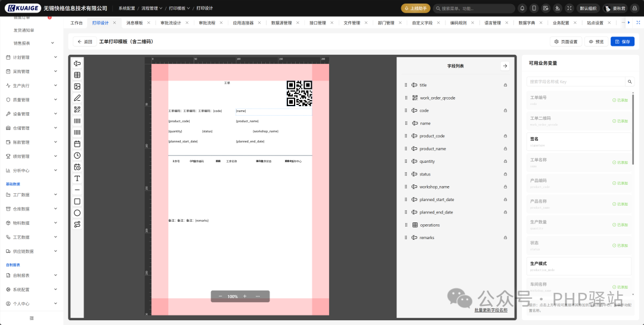Maximize tab content area icon
This screenshot has width=644, height=325.
pyautogui.click(x=637, y=23)
